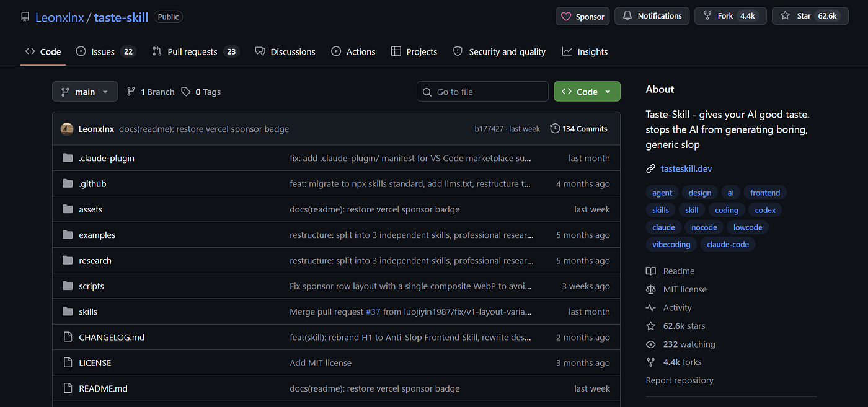Screen dimensions: 868x407
Task: Open the Issues tab
Action: (x=105, y=51)
